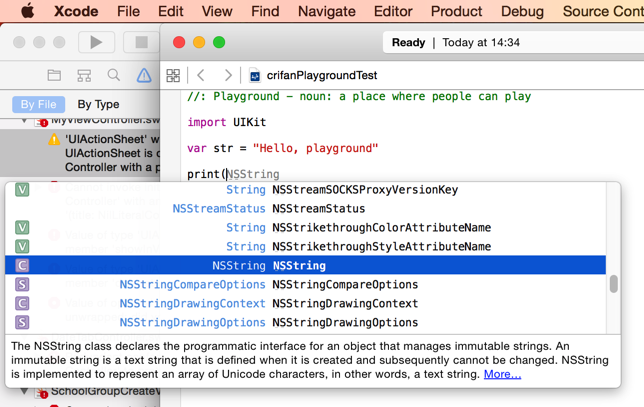644x407 pixels.
Task: Click the "Hello, playground" string literal
Action: click(315, 148)
